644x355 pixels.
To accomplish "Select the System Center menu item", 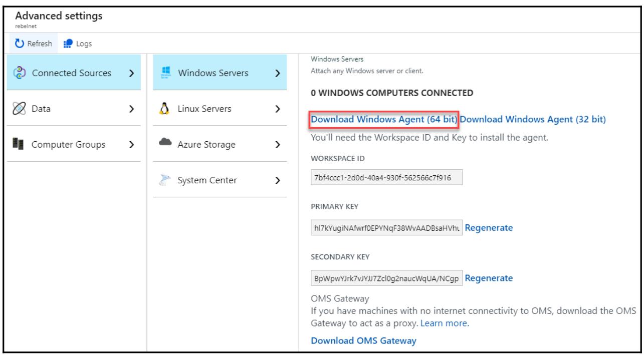I will coord(206,180).
